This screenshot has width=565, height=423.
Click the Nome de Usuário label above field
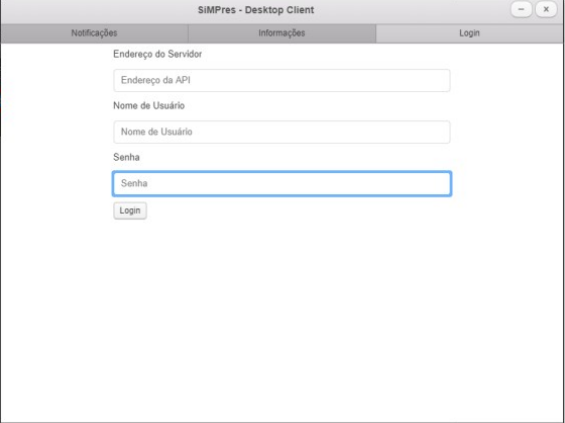pyautogui.click(x=149, y=106)
